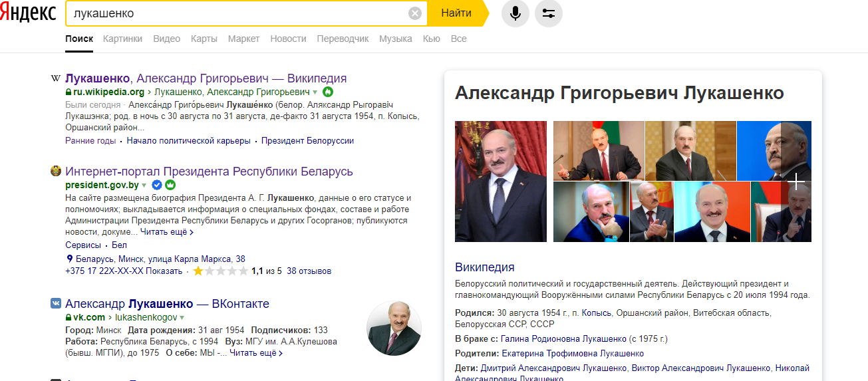The width and height of the screenshot is (868, 381).
Task: Open the Yandex logo home link
Action: coord(29,13)
